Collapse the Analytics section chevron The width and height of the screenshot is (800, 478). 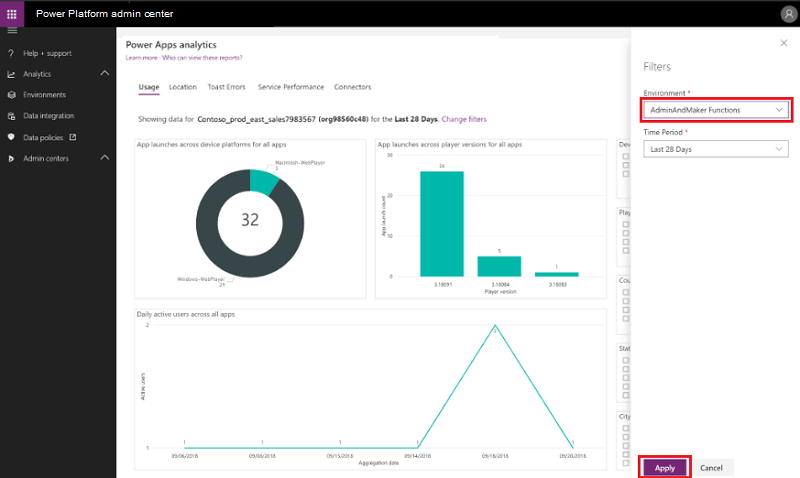(x=105, y=74)
